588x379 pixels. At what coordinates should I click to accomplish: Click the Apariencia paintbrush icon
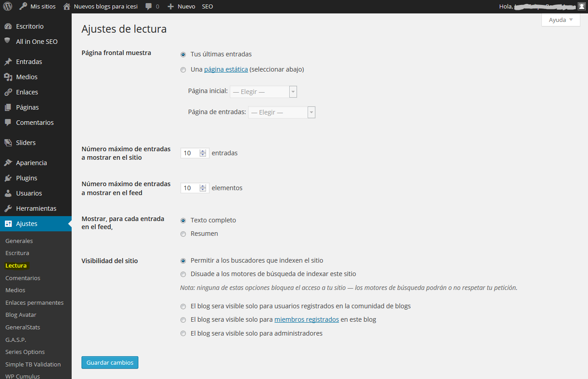(8, 163)
